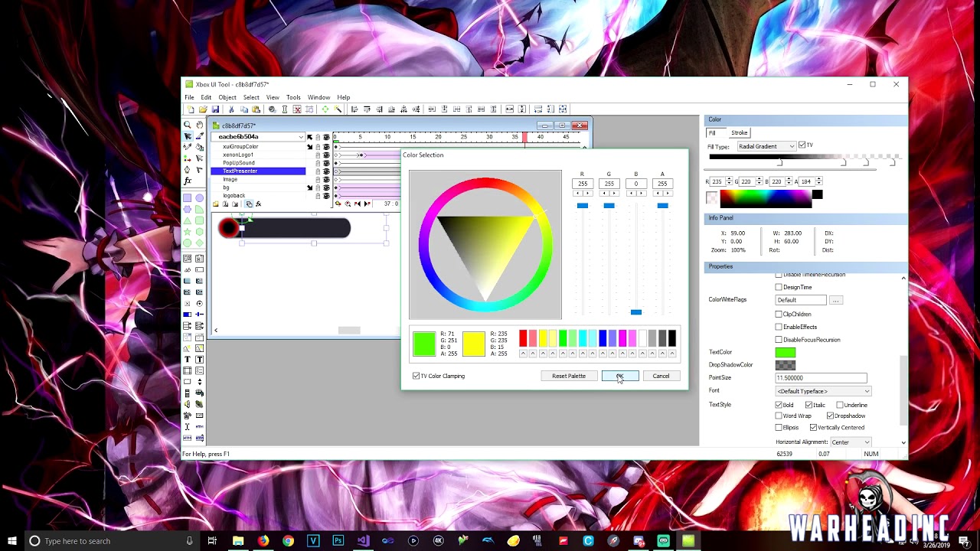This screenshot has width=980, height=551.
Task: Switch to the Stroke tab
Action: [739, 133]
